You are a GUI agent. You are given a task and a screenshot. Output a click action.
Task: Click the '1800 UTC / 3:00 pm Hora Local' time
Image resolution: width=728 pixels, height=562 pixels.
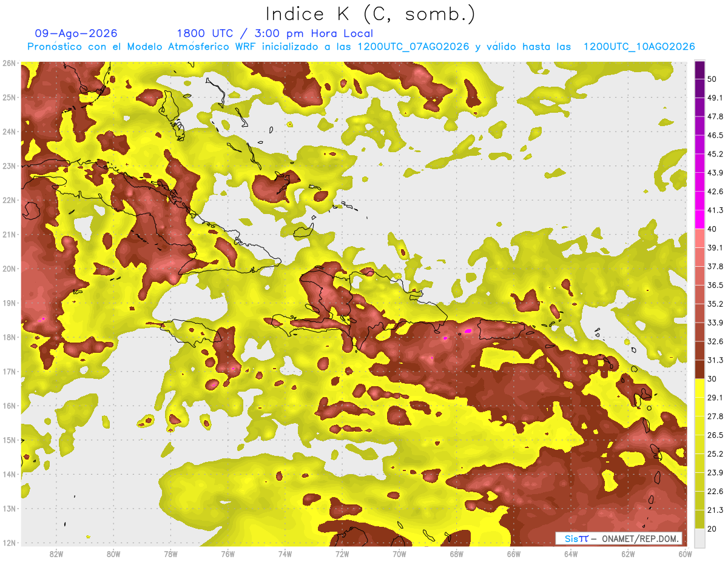[x=275, y=33]
